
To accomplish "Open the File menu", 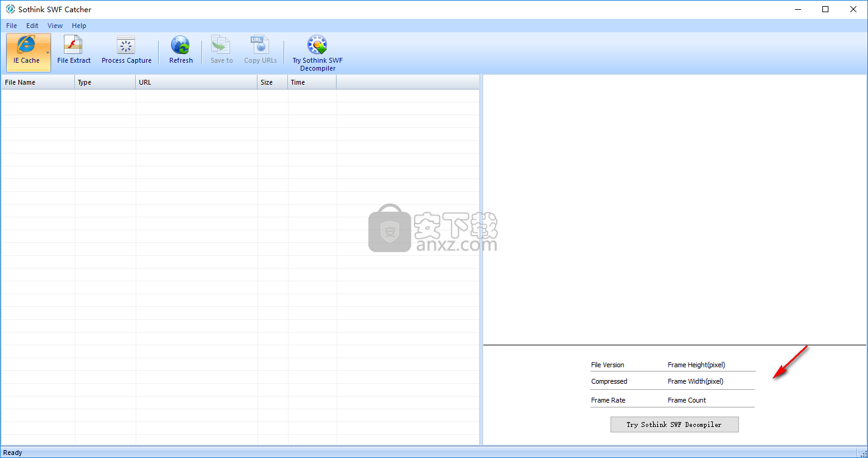I will point(12,26).
